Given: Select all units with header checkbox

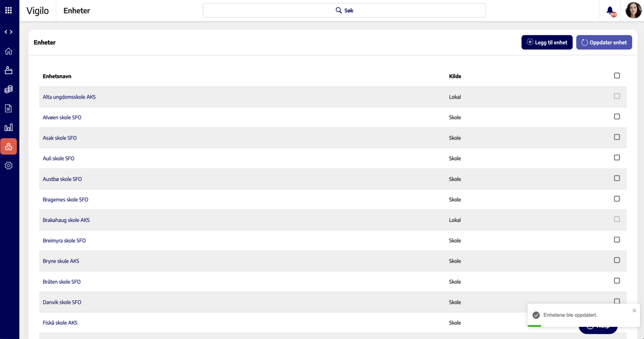Looking at the screenshot, I should 617,76.
